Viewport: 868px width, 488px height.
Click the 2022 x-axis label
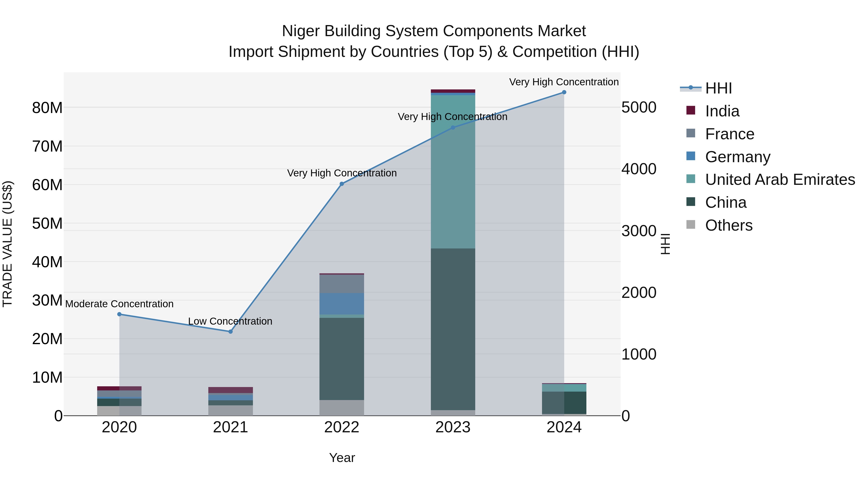[x=342, y=427]
